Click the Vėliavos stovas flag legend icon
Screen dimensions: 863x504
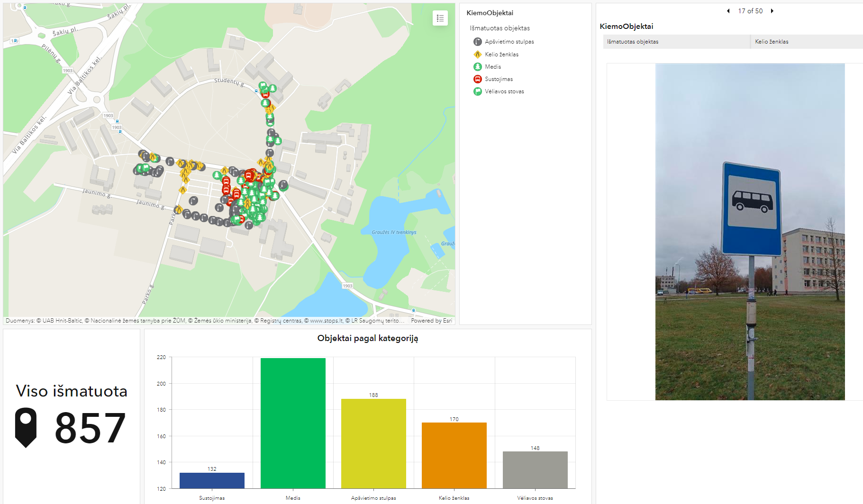pos(478,91)
